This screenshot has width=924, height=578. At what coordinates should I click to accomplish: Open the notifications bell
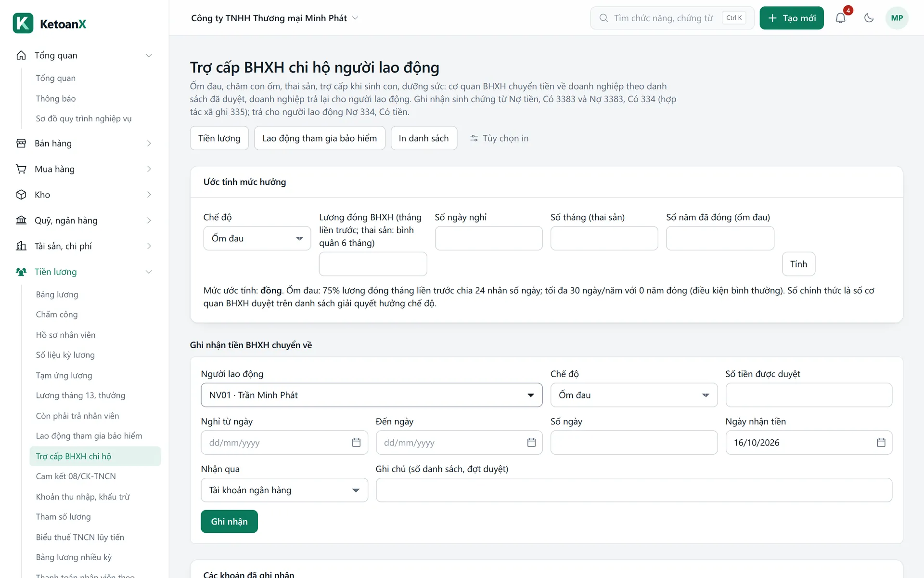pyautogui.click(x=840, y=18)
